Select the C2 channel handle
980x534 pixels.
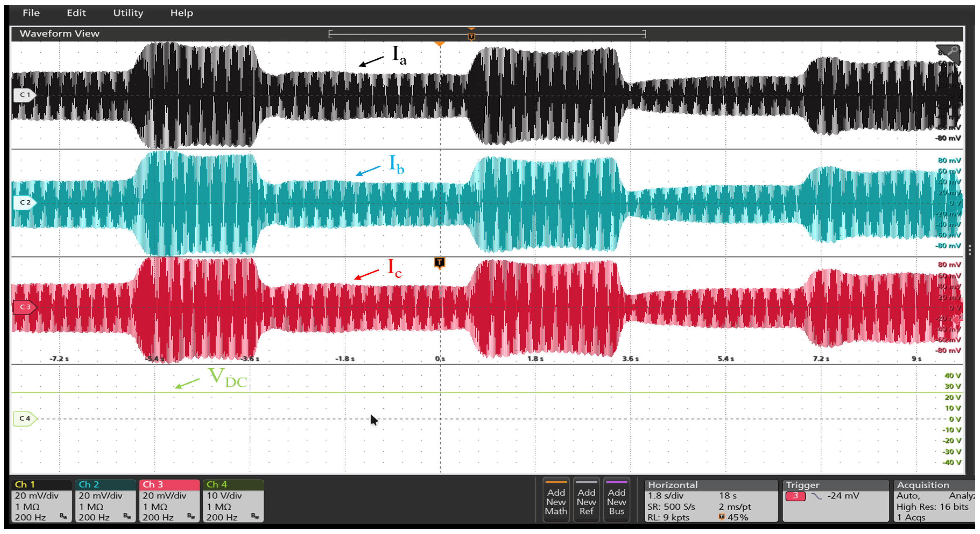pyautogui.click(x=24, y=202)
